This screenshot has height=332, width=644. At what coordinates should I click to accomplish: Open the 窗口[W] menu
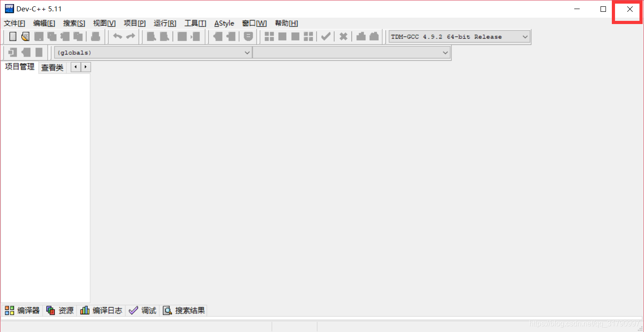[x=255, y=23]
